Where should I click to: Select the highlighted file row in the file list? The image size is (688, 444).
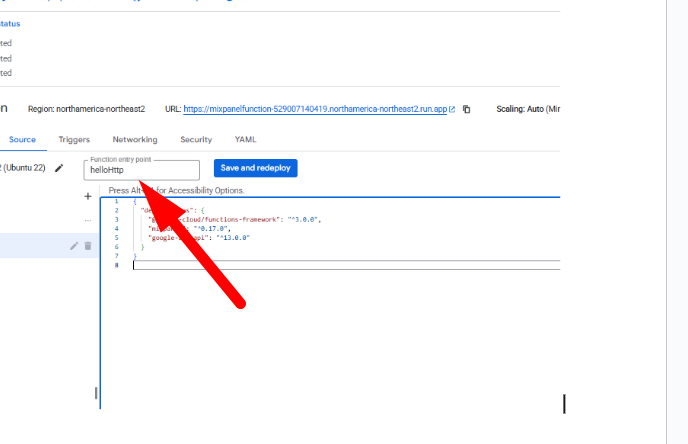tap(30, 246)
